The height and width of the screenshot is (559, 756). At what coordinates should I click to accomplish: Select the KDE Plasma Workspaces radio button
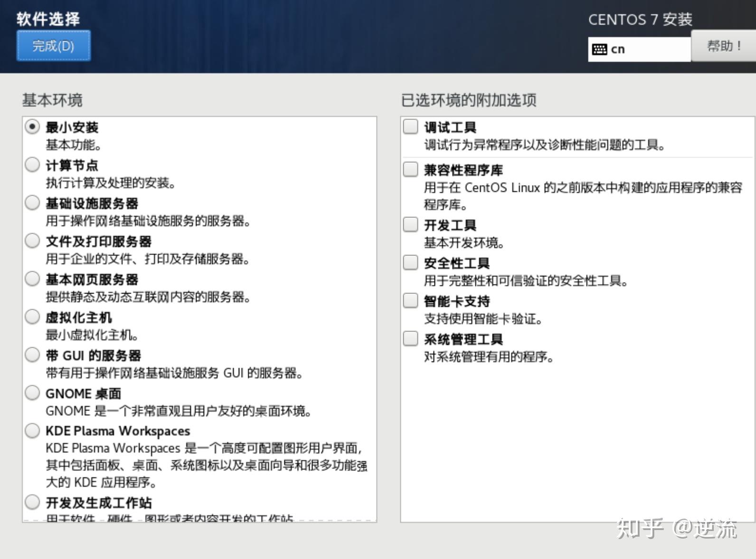pos(32,431)
